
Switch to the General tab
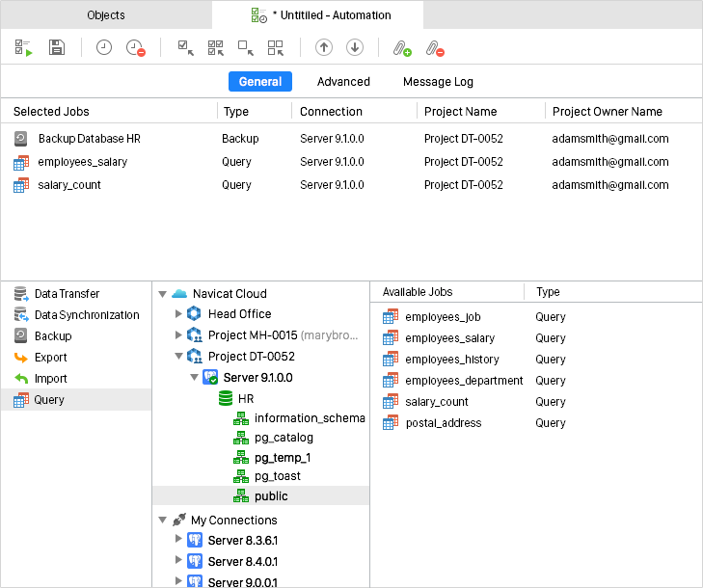point(260,82)
